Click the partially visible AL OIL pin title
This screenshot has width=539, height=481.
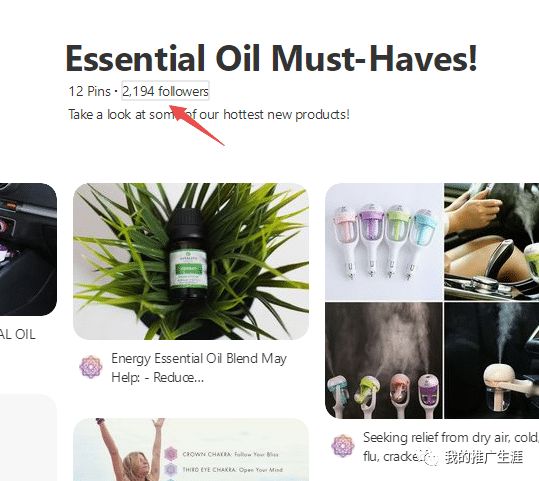18,335
